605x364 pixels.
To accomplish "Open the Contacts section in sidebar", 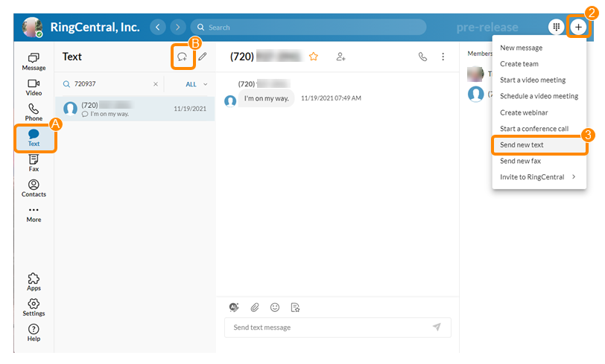I will 34,188.
